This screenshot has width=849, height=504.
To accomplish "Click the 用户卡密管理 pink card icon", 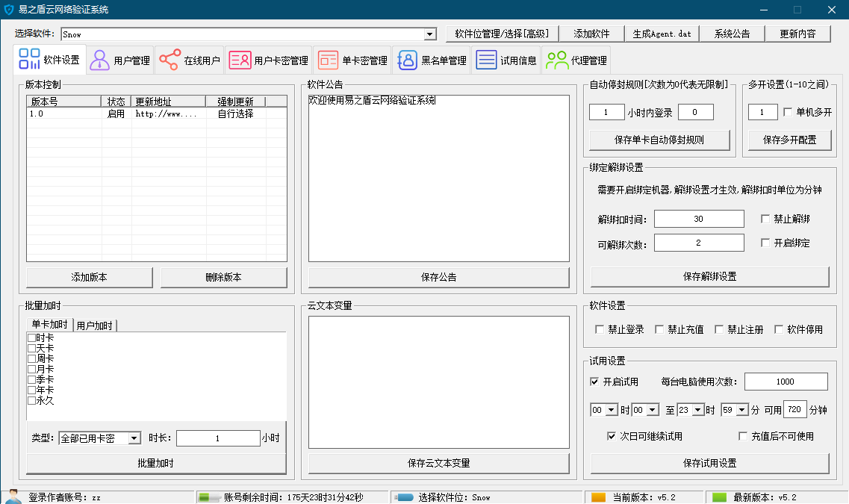I will coord(240,60).
